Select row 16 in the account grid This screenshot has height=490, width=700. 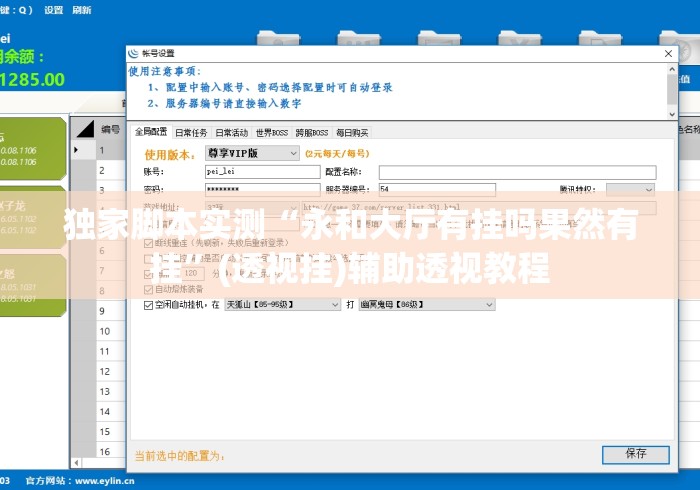pyautogui.click(x=111, y=450)
